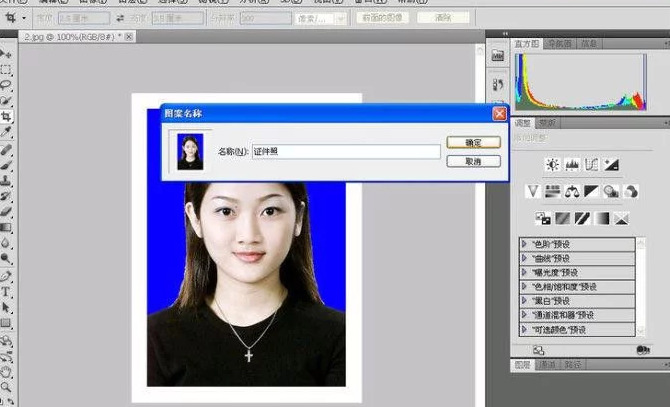Screen dimensions: 670x407
Task: Select the Clone Stamp tool
Action: coord(6,181)
